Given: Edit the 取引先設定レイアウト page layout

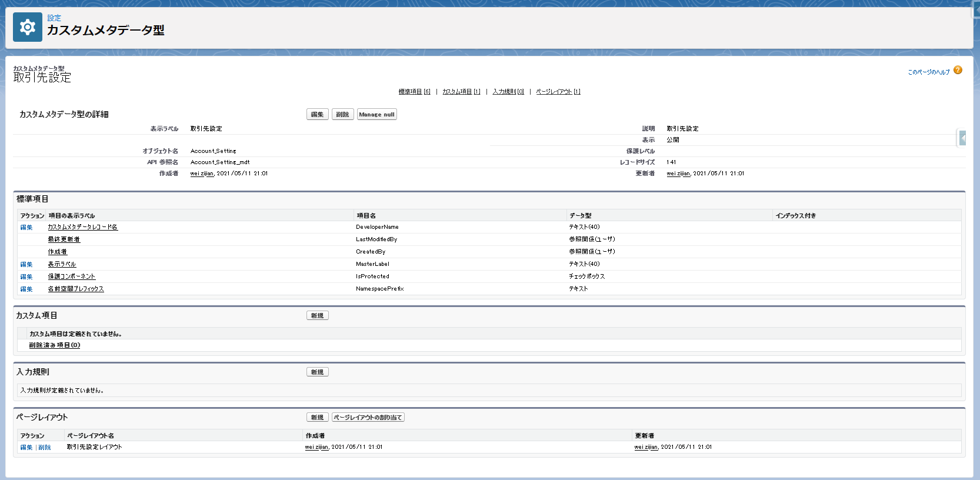Looking at the screenshot, I should click(26, 447).
